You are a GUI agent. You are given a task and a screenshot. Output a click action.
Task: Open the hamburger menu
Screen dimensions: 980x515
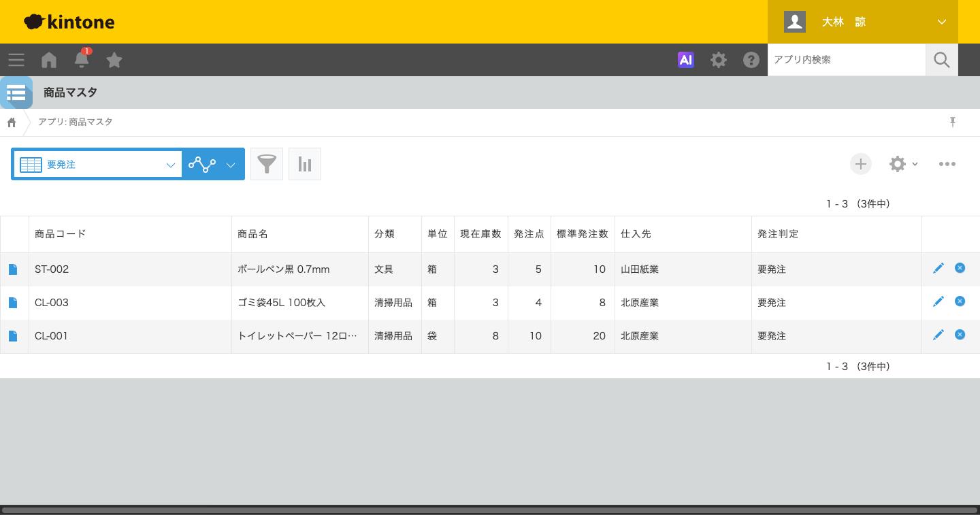(16, 60)
